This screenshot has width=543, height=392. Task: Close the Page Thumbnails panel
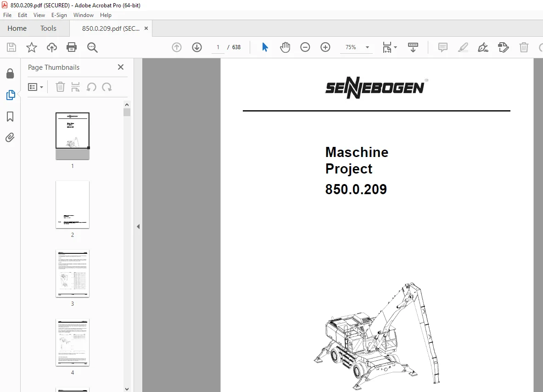[x=121, y=67]
